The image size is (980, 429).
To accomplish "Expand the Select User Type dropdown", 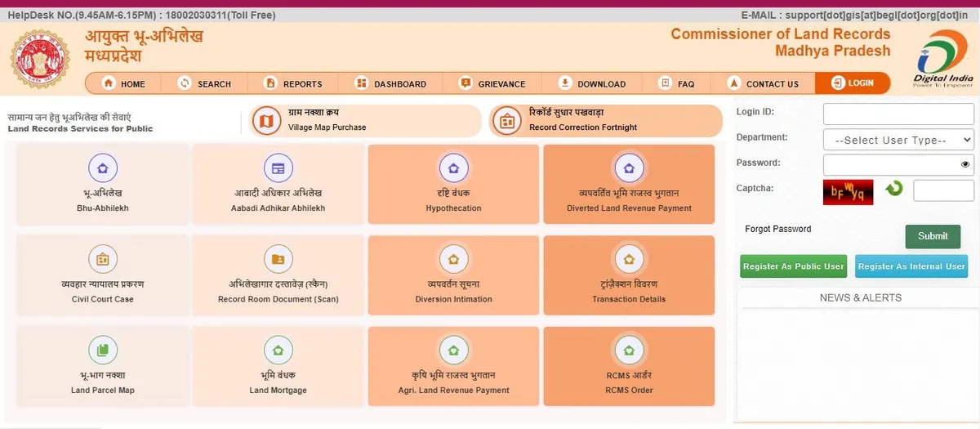I will point(898,140).
